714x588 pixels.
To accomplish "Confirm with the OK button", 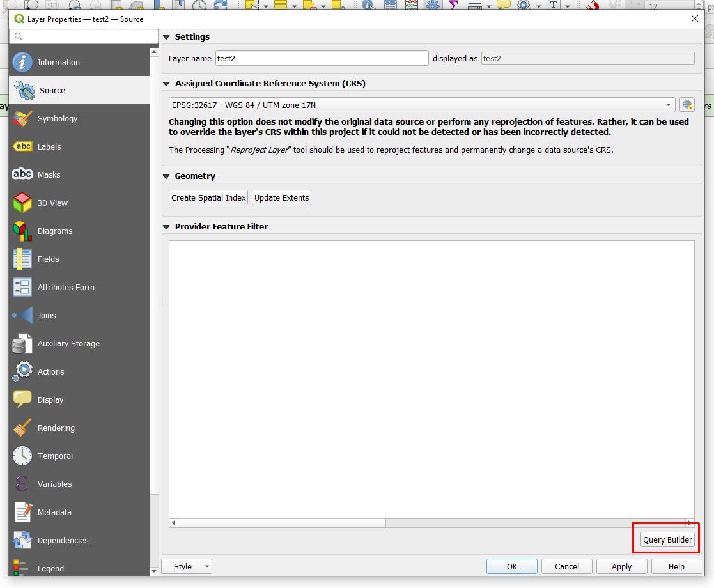I will 512,566.
